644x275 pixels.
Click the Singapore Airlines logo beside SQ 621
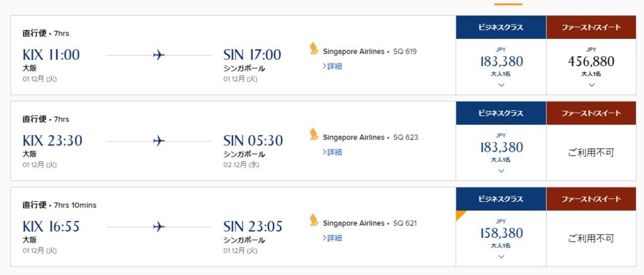[x=314, y=220]
